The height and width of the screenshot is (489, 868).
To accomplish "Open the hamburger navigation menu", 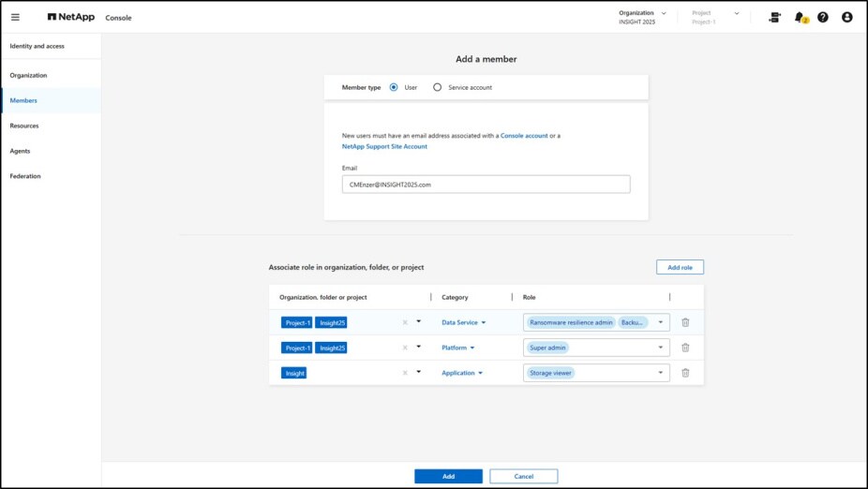I will click(x=15, y=17).
